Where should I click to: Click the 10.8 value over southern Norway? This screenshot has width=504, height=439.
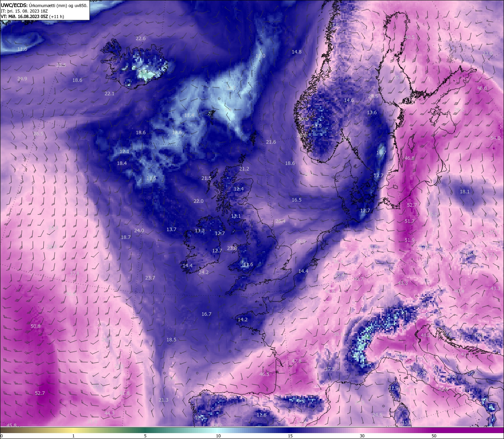pos(317,126)
